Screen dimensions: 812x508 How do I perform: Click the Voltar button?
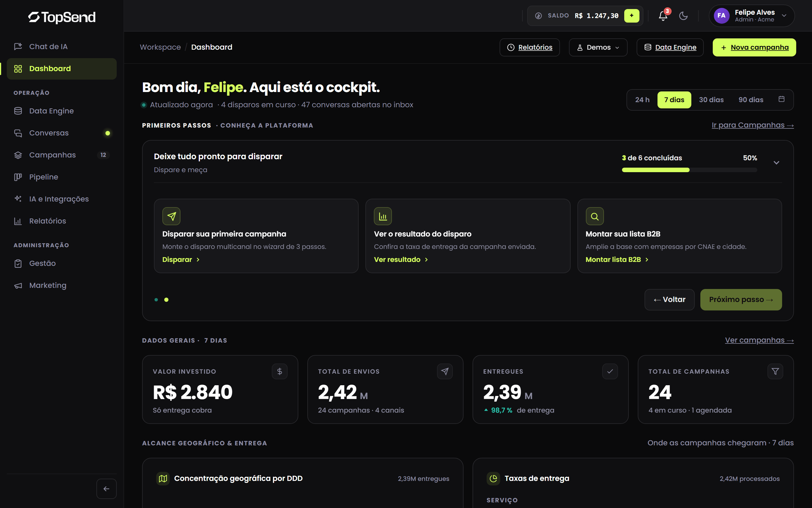pos(669,300)
